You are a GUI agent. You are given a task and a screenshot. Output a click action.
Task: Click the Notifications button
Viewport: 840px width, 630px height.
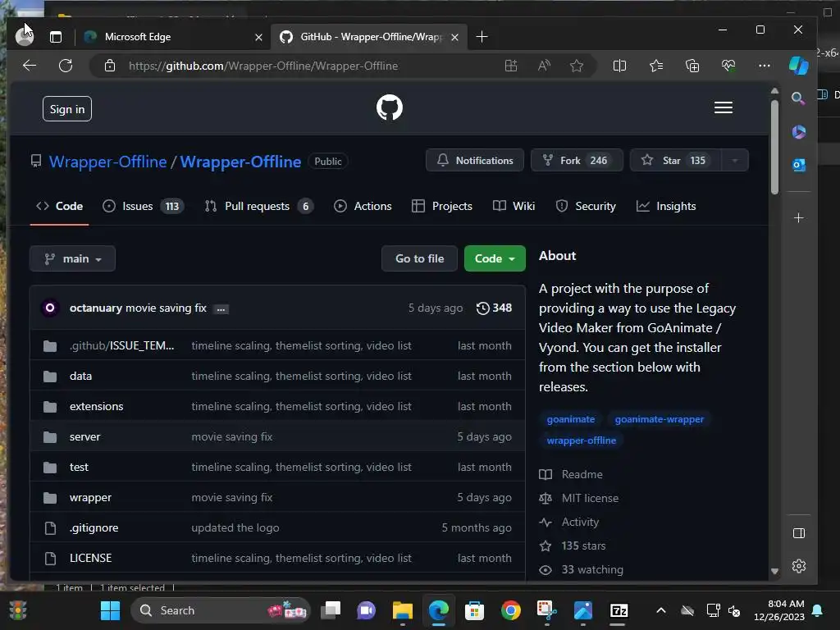pos(475,160)
